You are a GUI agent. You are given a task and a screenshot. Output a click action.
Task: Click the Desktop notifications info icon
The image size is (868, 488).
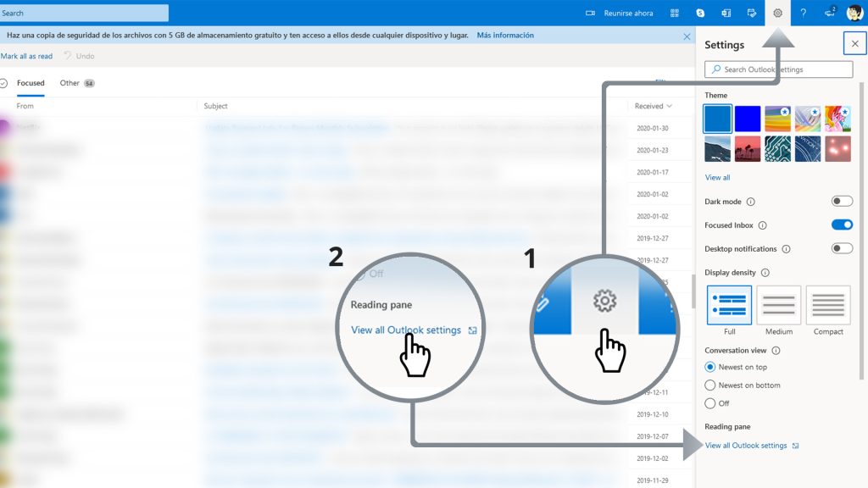tap(786, 249)
